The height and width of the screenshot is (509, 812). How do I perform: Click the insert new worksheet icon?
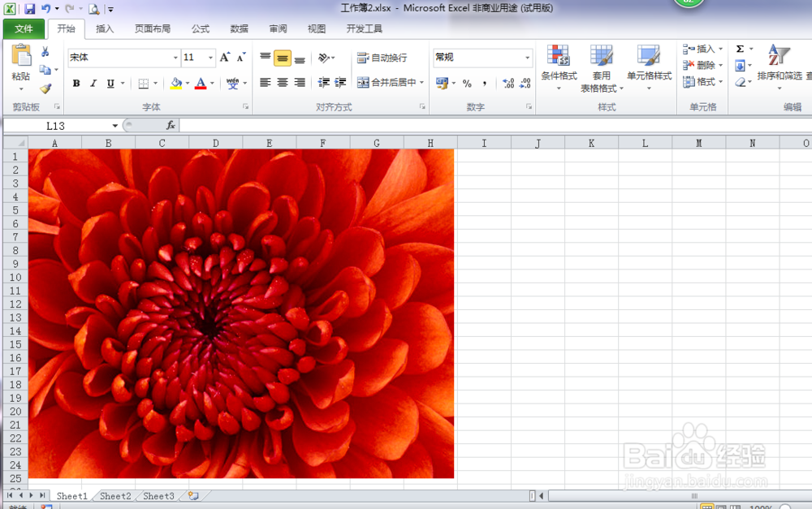click(x=193, y=496)
